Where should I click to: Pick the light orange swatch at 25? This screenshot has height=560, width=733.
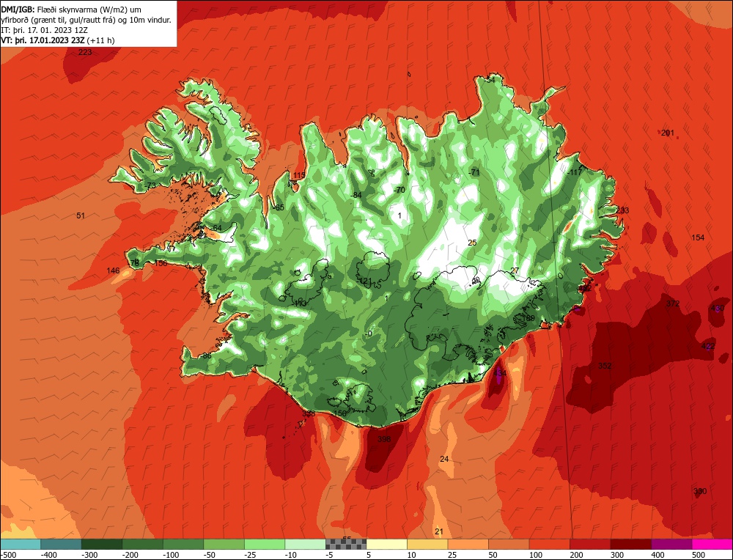click(x=468, y=544)
